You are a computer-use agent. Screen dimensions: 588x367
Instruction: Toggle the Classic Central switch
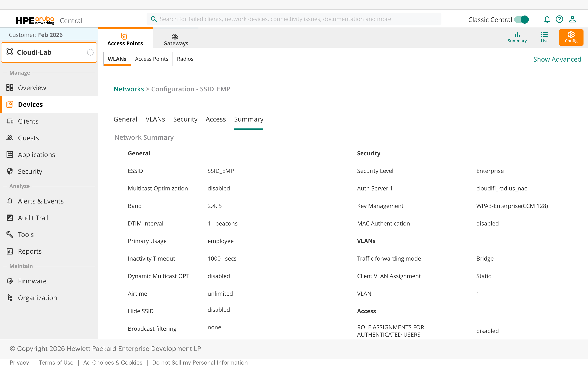pos(521,19)
